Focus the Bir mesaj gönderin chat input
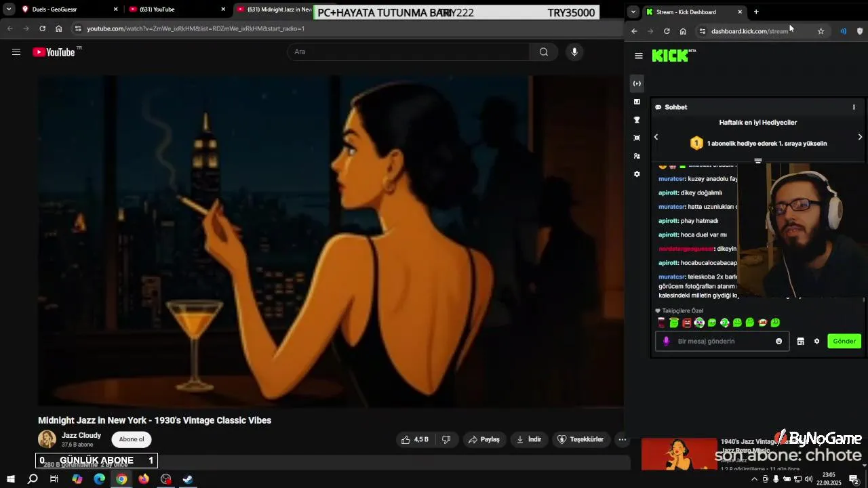 (722, 341)
